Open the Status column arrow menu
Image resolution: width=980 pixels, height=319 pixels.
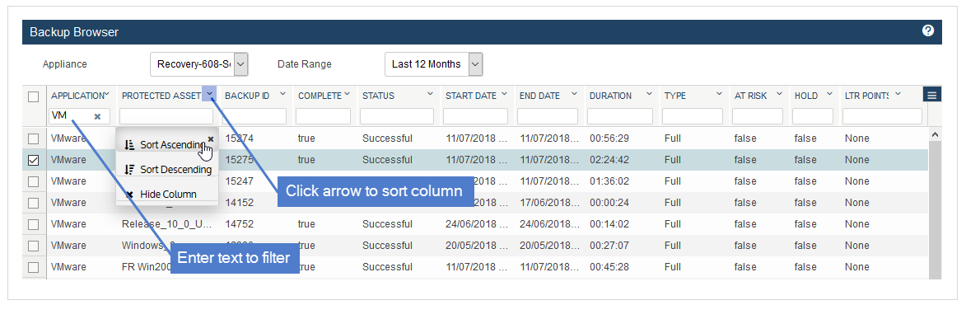[x=430, y=95]
